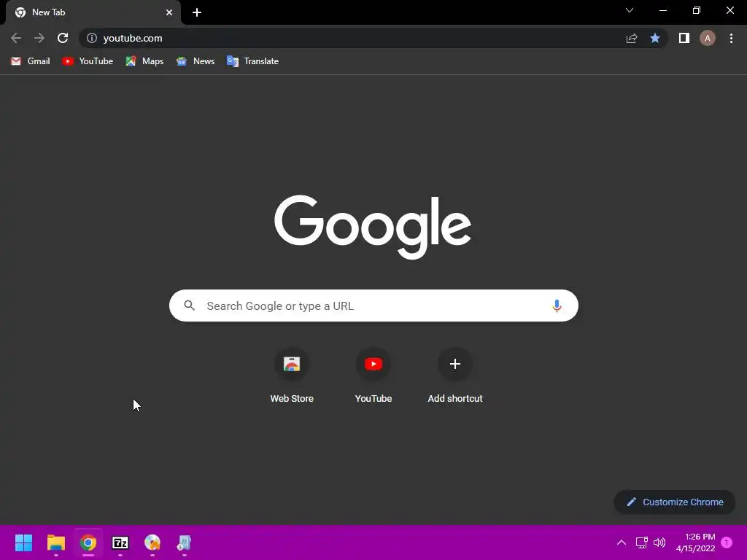Viewport: 747px width, 560px height.
Task: Open Chrome's three-dot menu
Action: pyautogui.click(x=731, y=38)
